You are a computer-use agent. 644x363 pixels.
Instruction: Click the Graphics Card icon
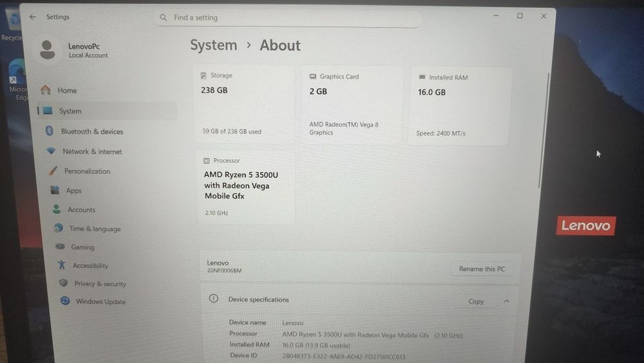click(312, 77)
